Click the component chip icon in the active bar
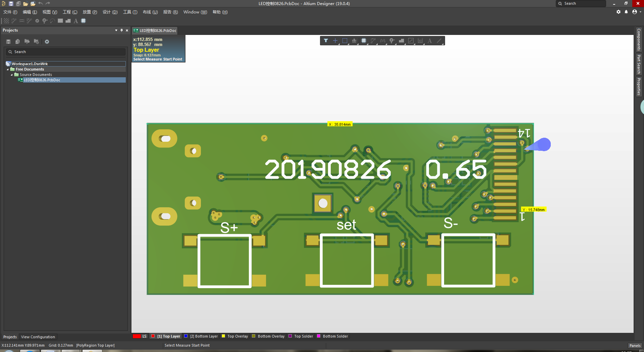This screenshot has height=352, width=644. point(364,41)
